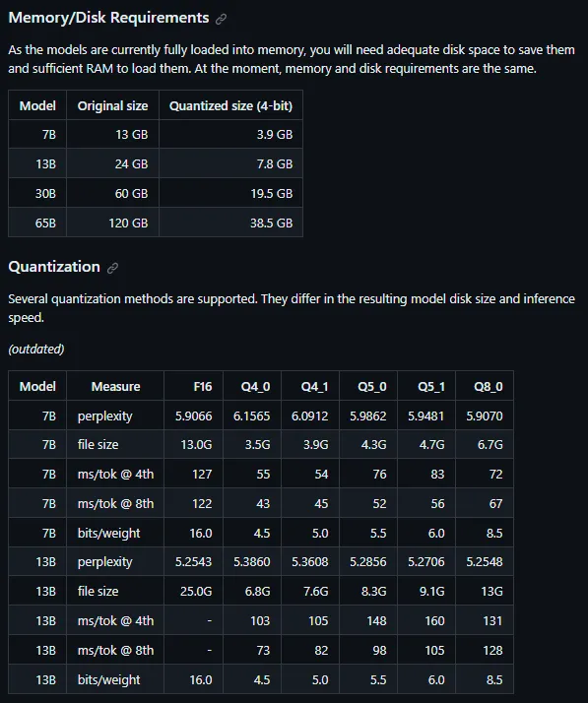The width and height of the screenshot is (588, 703).
Task: Click the (outdated) italic note
Action: tap(35, 350)
